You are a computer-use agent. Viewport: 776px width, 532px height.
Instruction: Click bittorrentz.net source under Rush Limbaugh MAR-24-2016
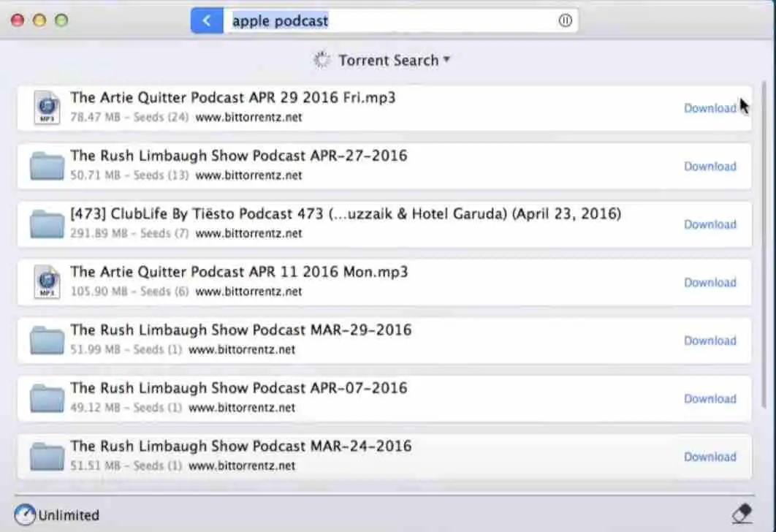click(x=242, y=465)
